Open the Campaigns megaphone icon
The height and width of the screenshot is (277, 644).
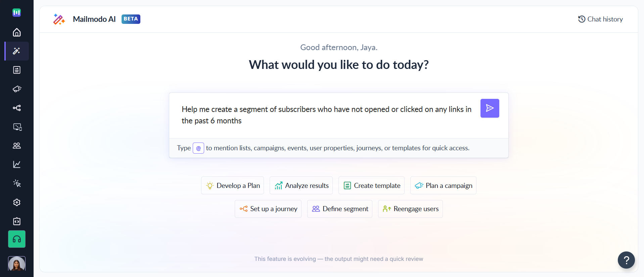click(17, 89)
